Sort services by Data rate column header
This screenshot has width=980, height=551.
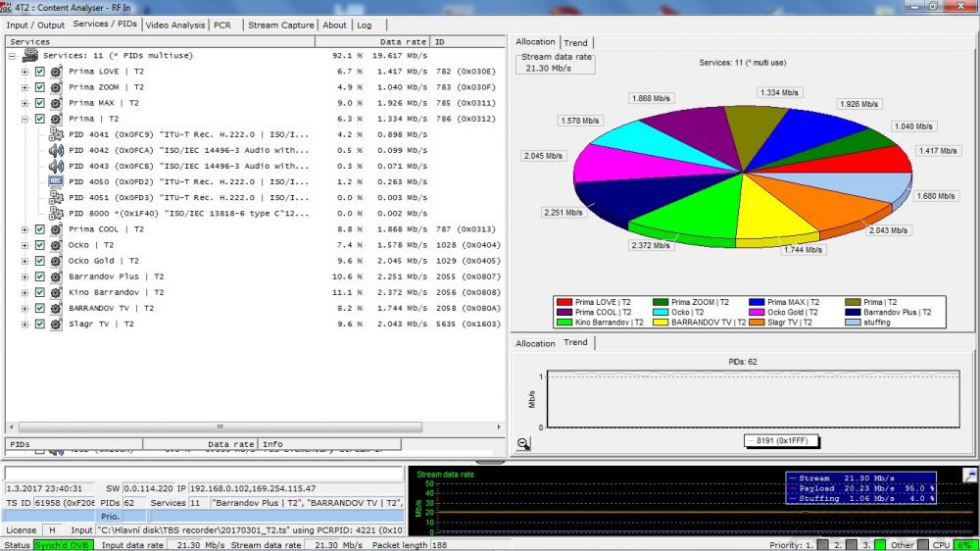[371, 41]
